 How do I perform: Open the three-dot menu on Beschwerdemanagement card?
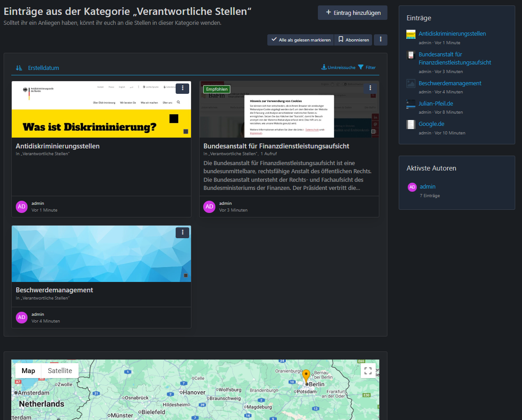[182, 232]
